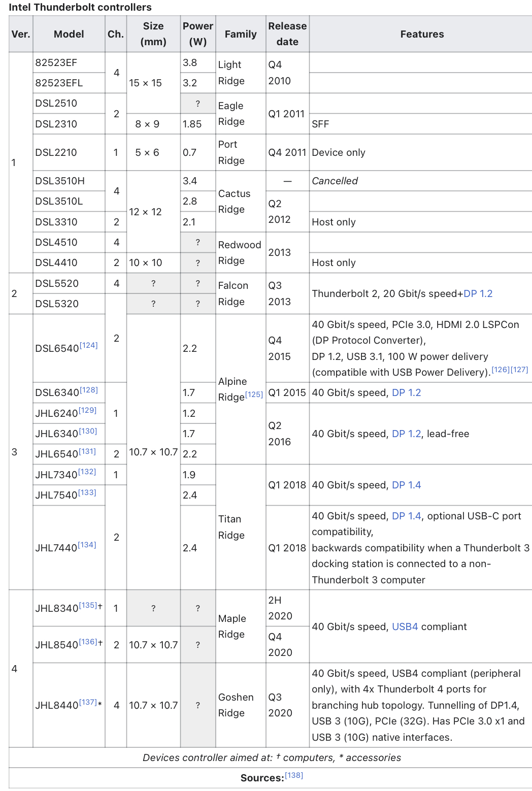Click the 'SFF' features cell
The image size is (532, 791).
[x=420, y=124]
